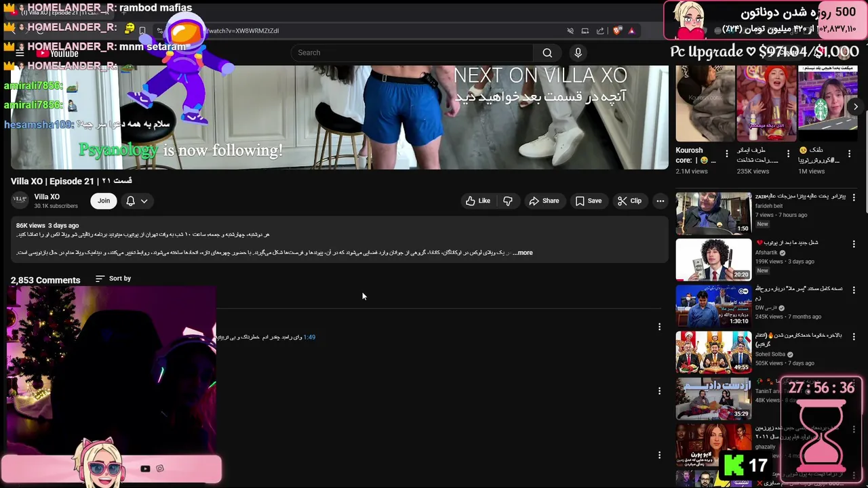
Task: Open options for the farideh beit video
Action: click(854, 197)
